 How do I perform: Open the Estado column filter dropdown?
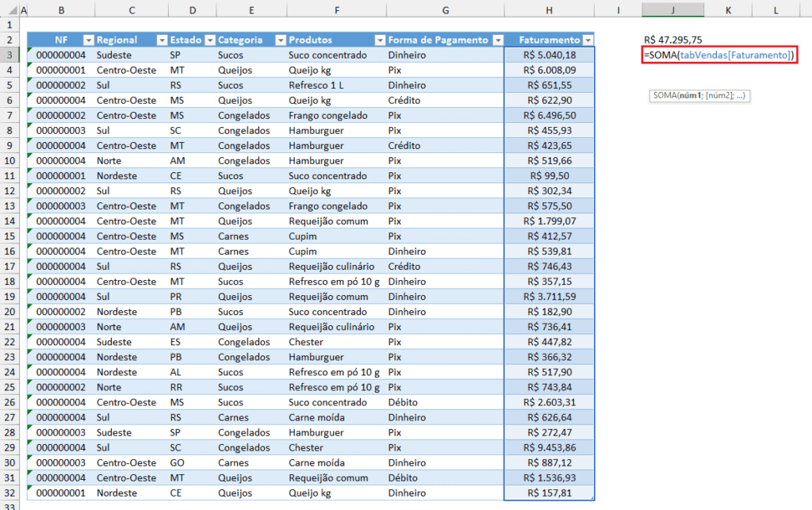(211, 40)
